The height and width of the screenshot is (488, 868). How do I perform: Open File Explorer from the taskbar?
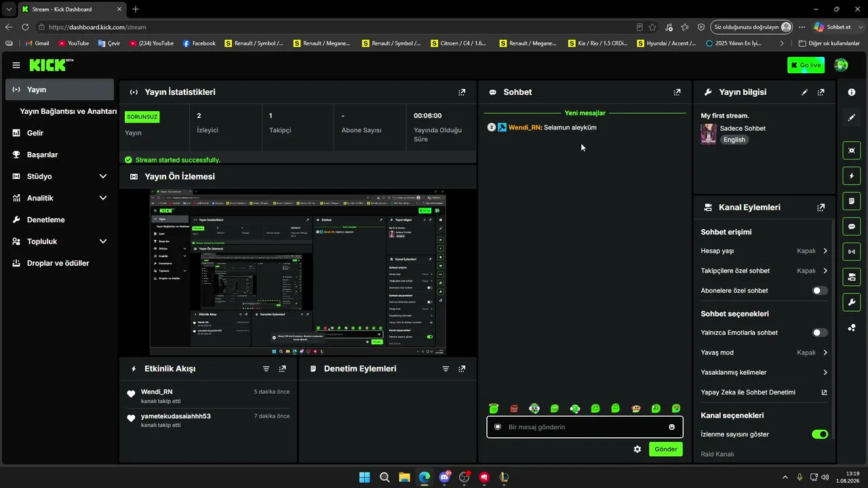click(404, 477)
